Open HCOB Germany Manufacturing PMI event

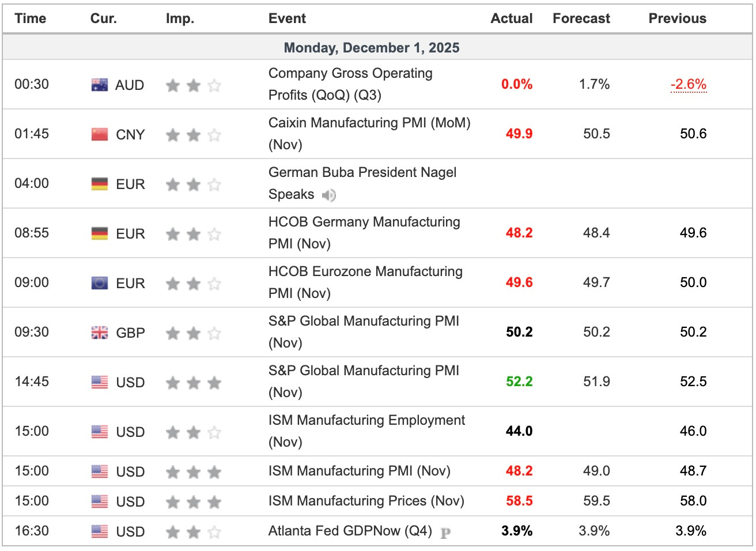click(x=364, y=222)
